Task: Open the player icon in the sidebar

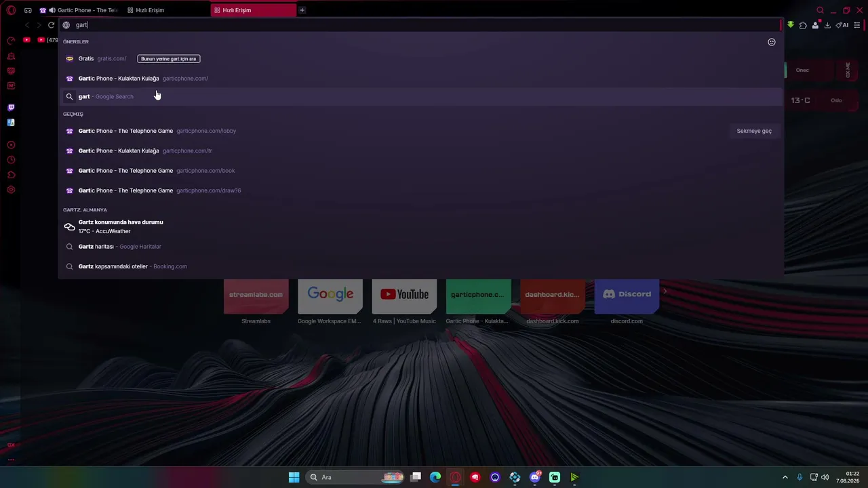Action: click(x=11, y=145)
